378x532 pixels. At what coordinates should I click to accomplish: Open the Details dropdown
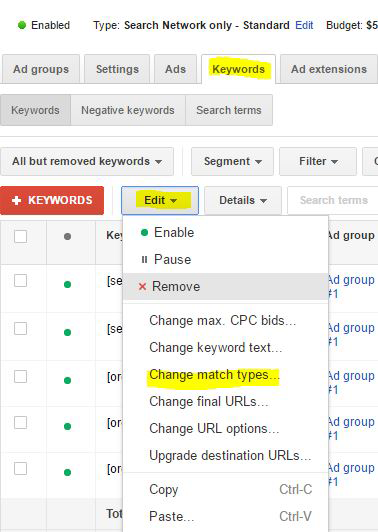coord(243,201)
